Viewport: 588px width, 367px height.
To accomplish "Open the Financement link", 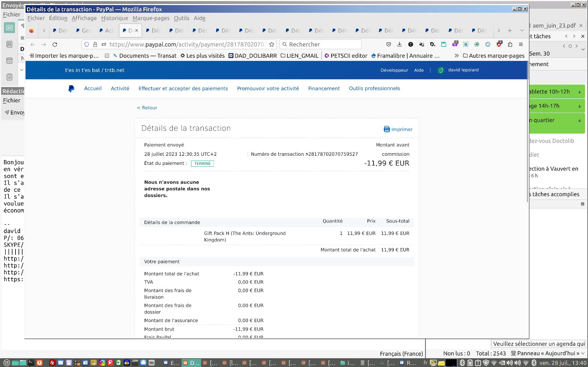I will (324, 89).
